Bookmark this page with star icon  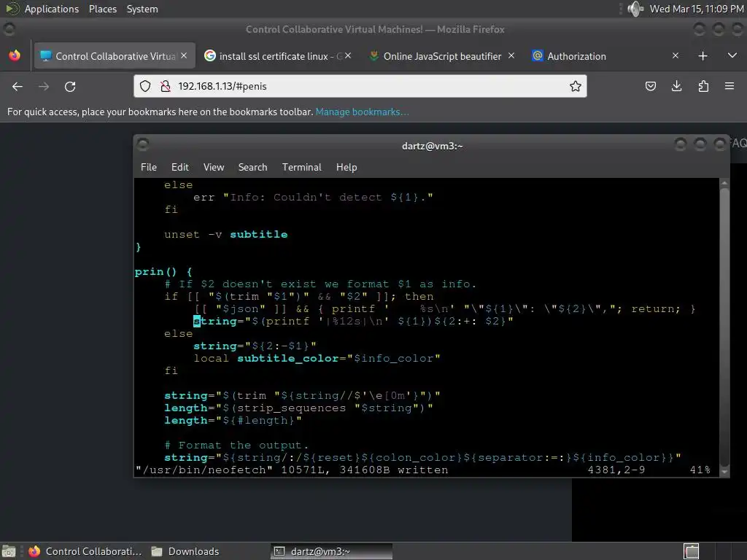point(576,86)
